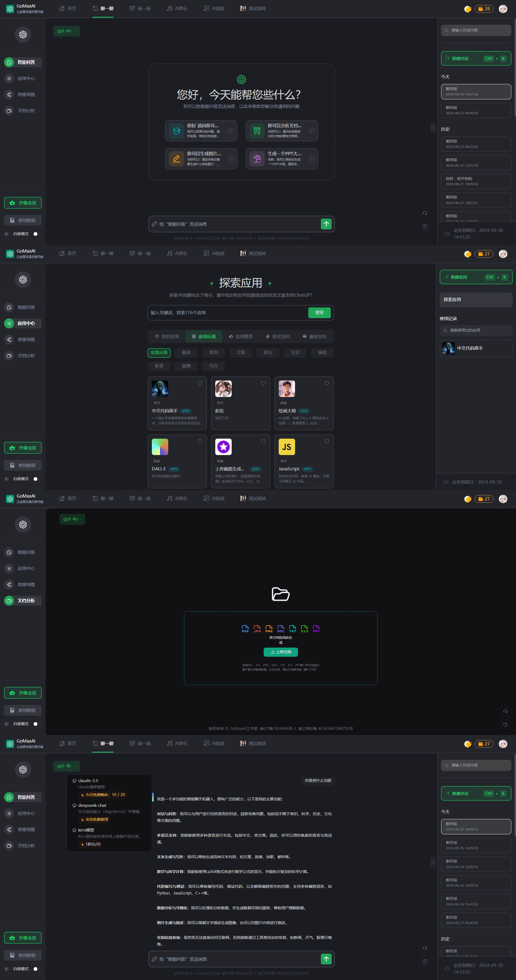Filter apps by the 翻译 category
516x980 pixels.
(x=186, y=352)
